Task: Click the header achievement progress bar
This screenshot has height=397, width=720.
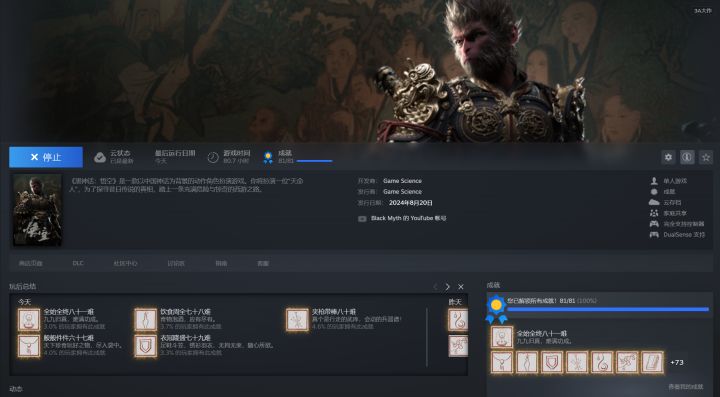Action: pos(314,161)
